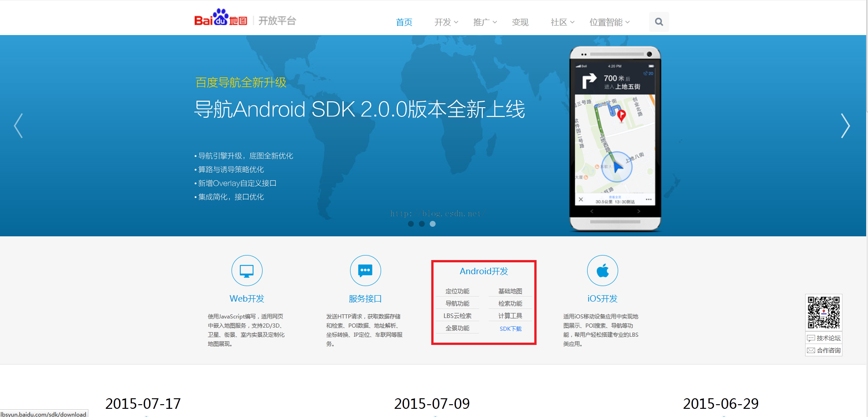
Task: Open the 变现 menu item
Action: coord(520,22)
